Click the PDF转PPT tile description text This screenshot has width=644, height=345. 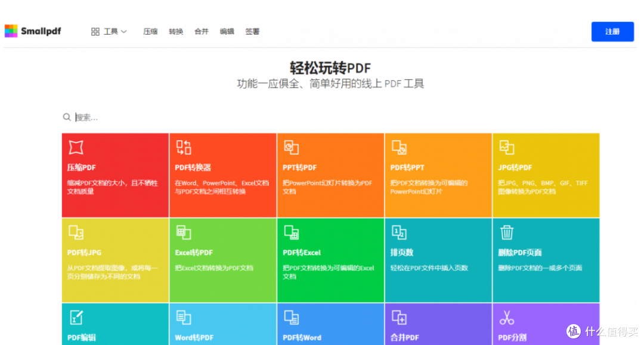[x=429, y=187]
